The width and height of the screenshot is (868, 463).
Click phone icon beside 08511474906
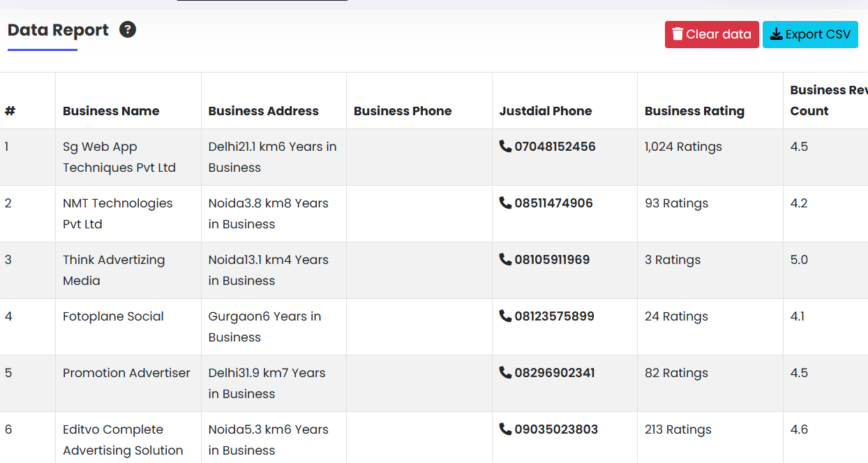pos(505,203)
